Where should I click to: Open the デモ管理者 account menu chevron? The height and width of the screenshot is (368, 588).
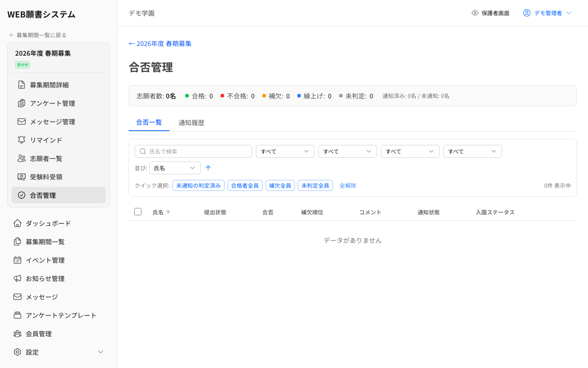click(x=569, y=13)
